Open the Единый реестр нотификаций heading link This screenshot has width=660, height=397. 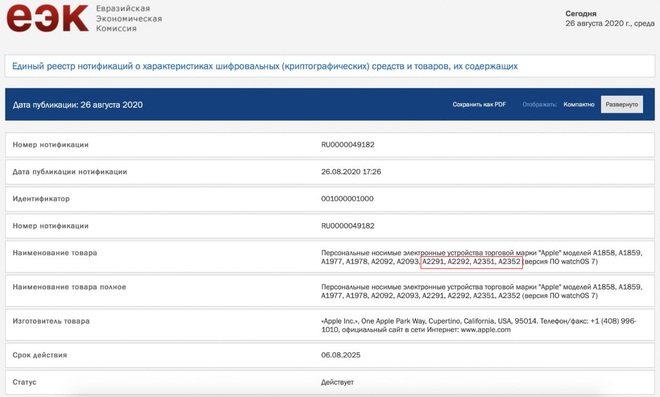pyautogui.click(x=265, y=66)
